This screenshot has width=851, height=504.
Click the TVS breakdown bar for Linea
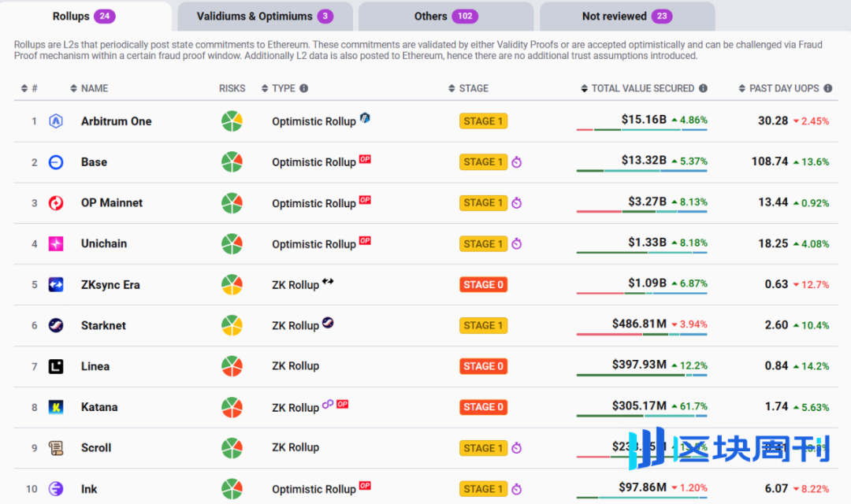point(641,375)
